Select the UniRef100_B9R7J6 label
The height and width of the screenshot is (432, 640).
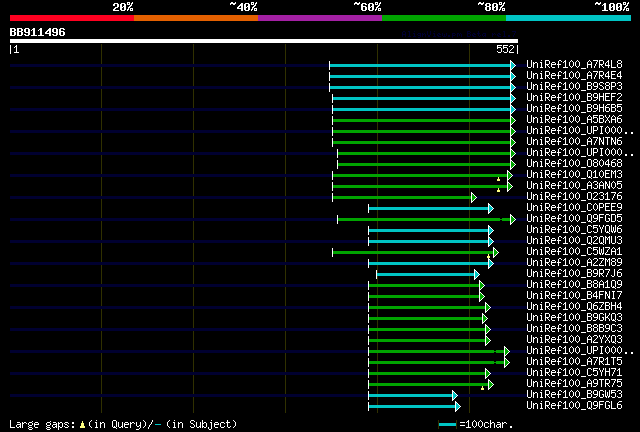pyautogui.click(x=574, y=274)
